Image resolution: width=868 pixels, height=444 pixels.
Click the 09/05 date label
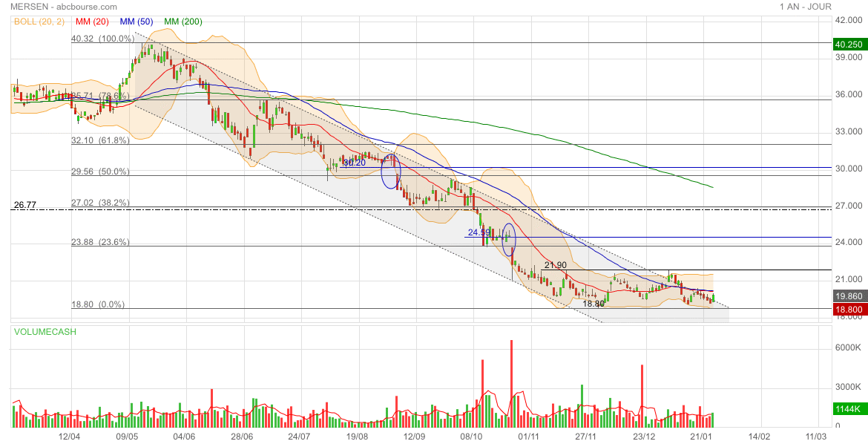(127, 437)
